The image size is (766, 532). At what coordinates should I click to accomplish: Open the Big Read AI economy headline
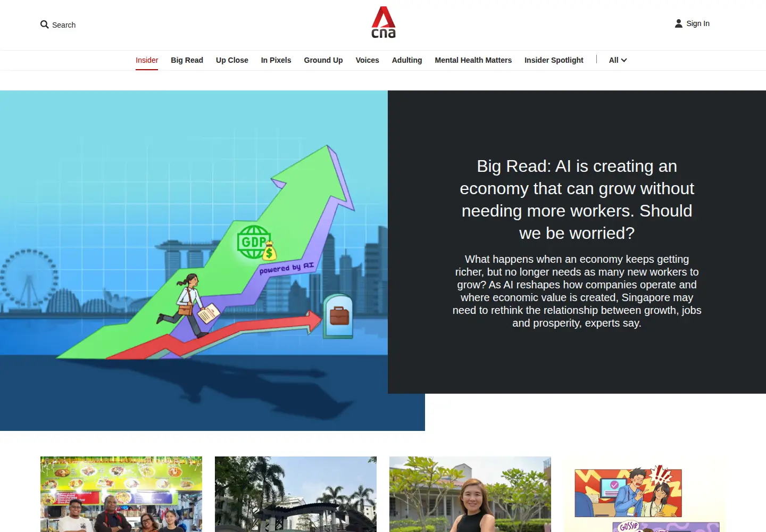[x=577, y=199]
